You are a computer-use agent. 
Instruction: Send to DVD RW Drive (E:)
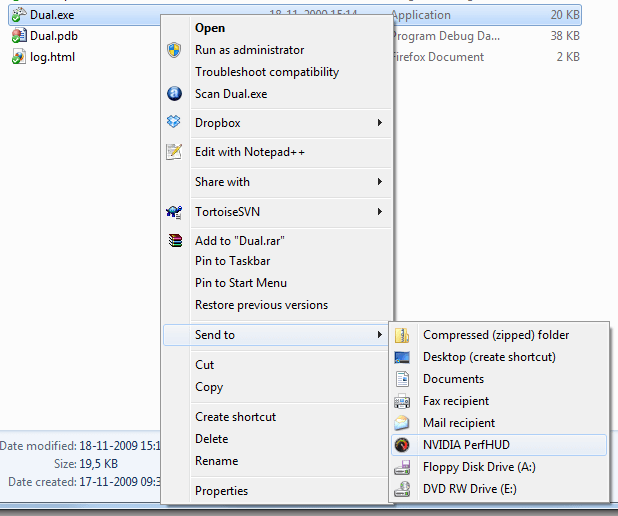[x=499, y=489]
